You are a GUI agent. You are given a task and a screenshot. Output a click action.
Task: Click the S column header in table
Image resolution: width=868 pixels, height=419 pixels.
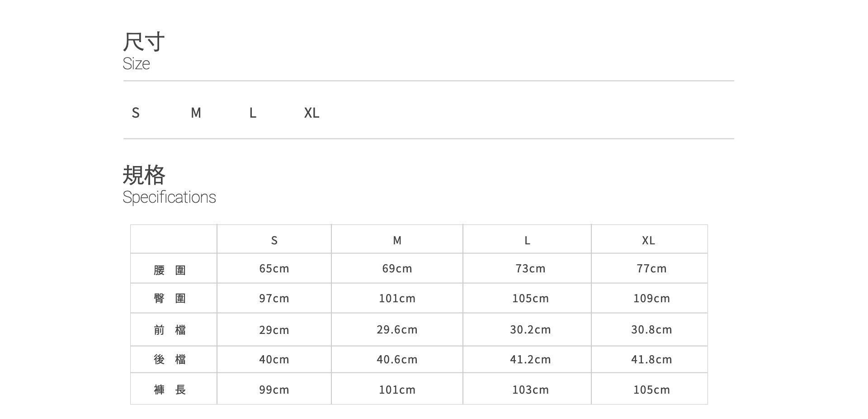tap(274, 240)
